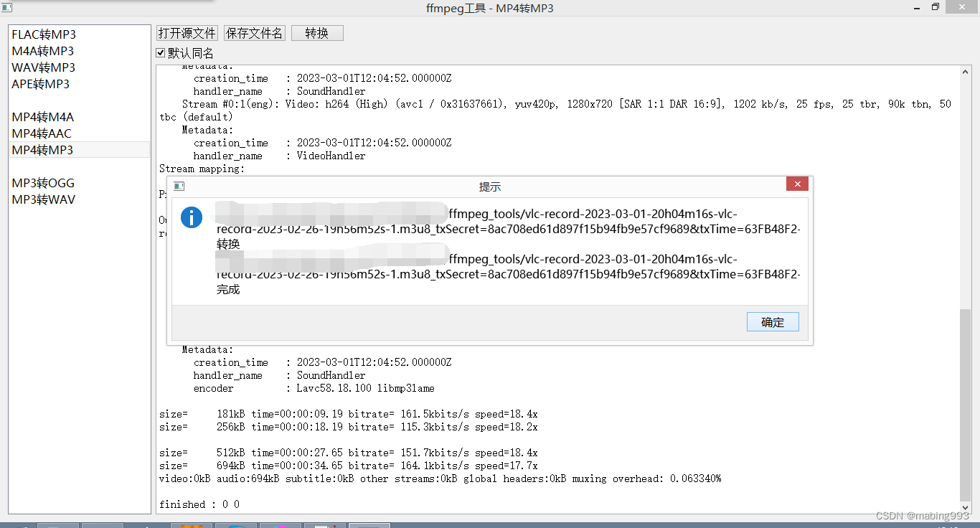Click log line with time=00:00:09.19
This screenshot has width=980, height=528.
pyautogui.click(x=348, y=414)
